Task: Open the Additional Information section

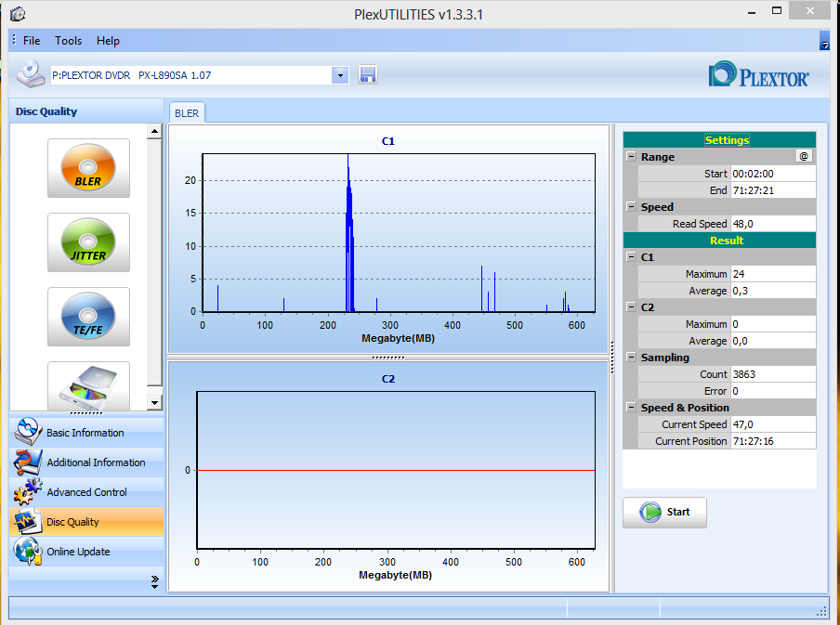Action: (85, 462)
